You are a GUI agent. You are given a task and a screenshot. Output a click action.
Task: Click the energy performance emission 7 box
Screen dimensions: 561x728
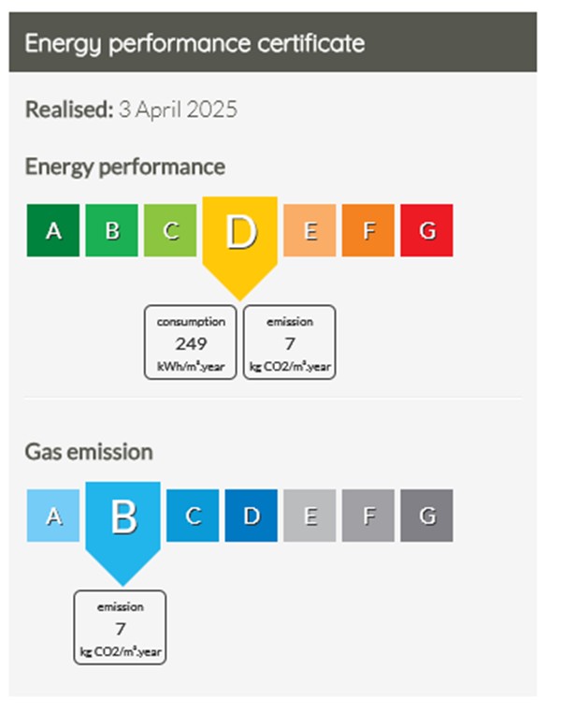pos(290,342)
